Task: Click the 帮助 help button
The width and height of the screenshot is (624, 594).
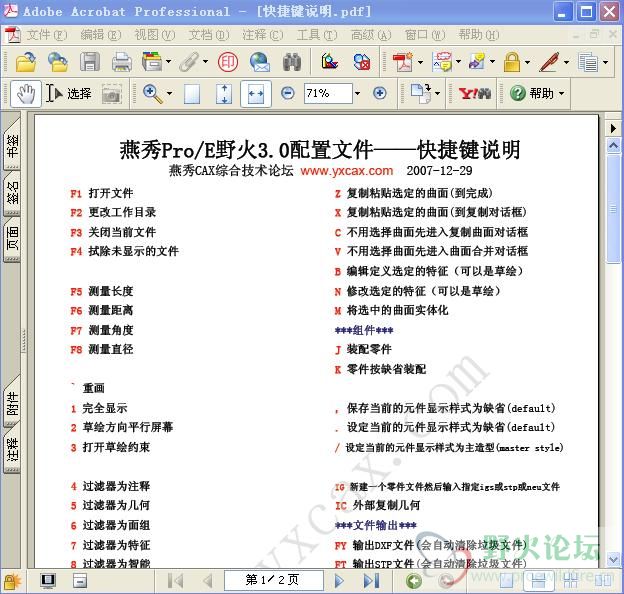Action: pyautogui.click(x=537, y=93)
